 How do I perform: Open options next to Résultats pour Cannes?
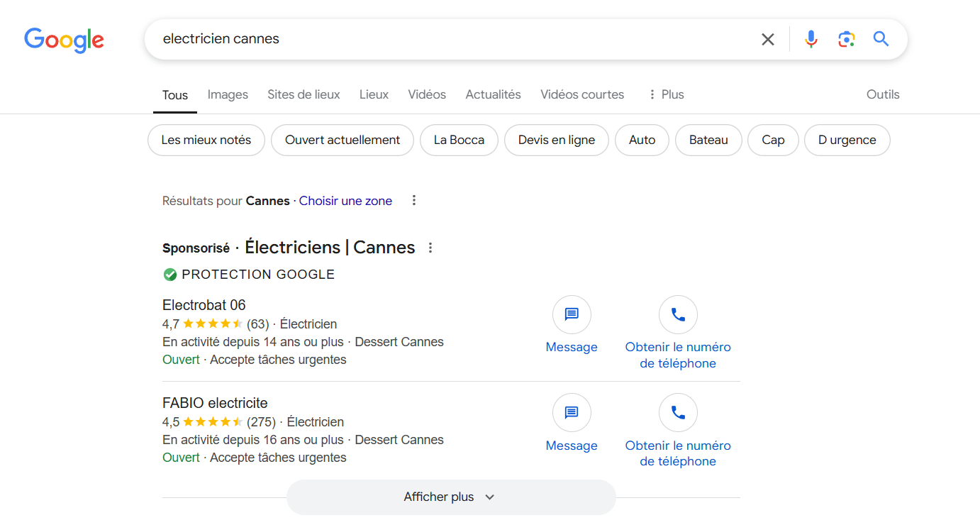point(414,201)
